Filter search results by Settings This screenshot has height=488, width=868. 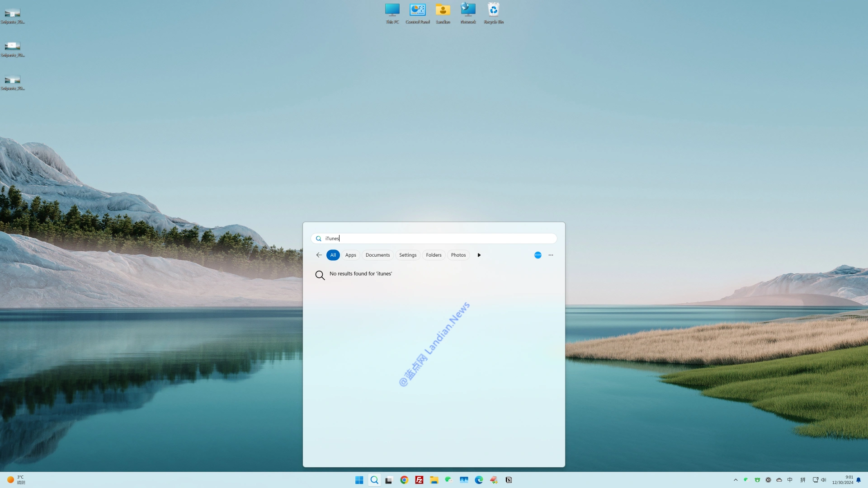(408, 255)
